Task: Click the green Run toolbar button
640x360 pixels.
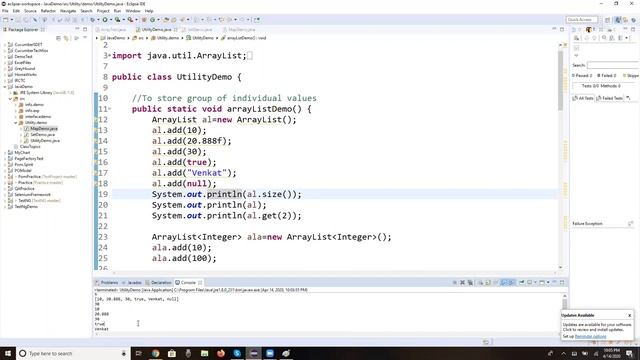Action: click(x=105, y=20)
